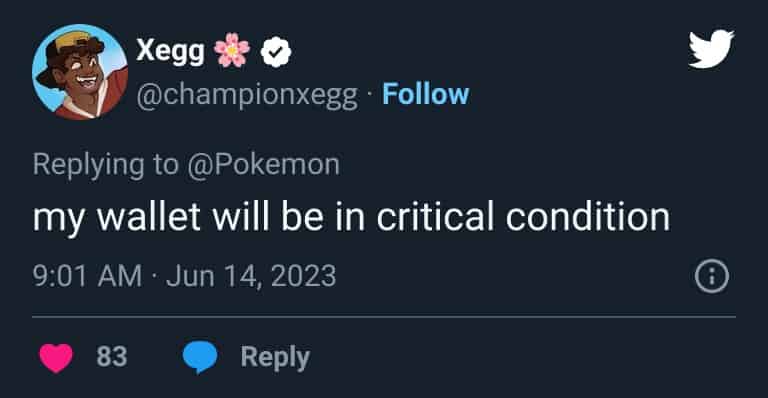Click the cherry blossom emoji beside Xegg
The width and height of the screenshot is (768, 398).
[232, 50]
